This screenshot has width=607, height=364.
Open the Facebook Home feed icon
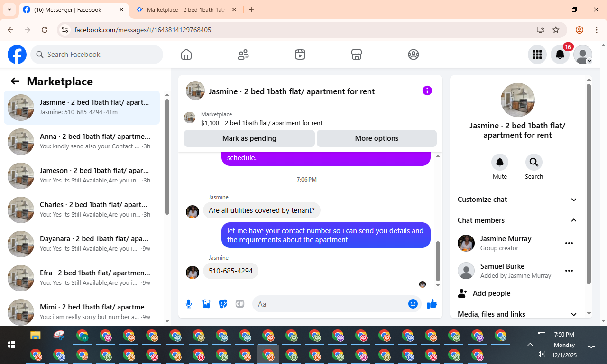(186, 55)
